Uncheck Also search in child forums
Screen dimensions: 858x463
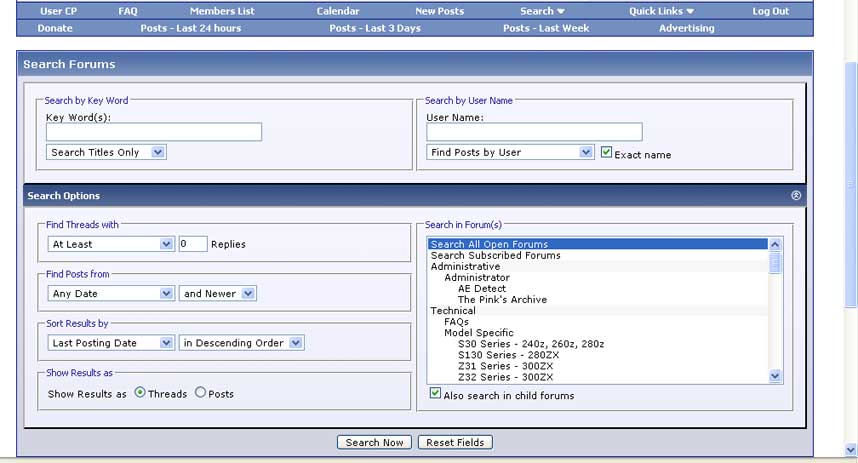tap(435, 394)
